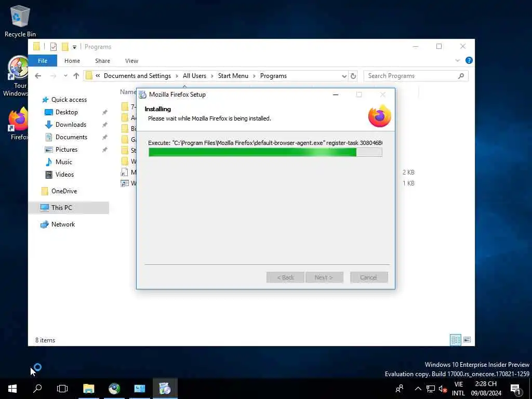
Task: Open the Home ribbon tab
Action: coord(72,61)
